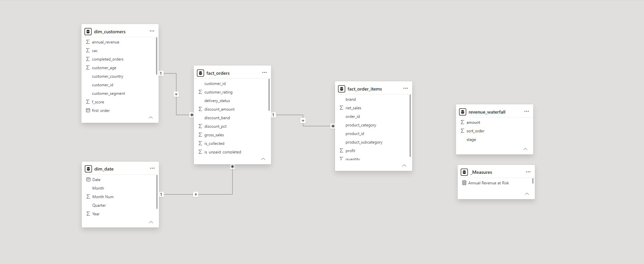
Task: Click the fact_order_items field list scrollbar
Action: point(410,126)
